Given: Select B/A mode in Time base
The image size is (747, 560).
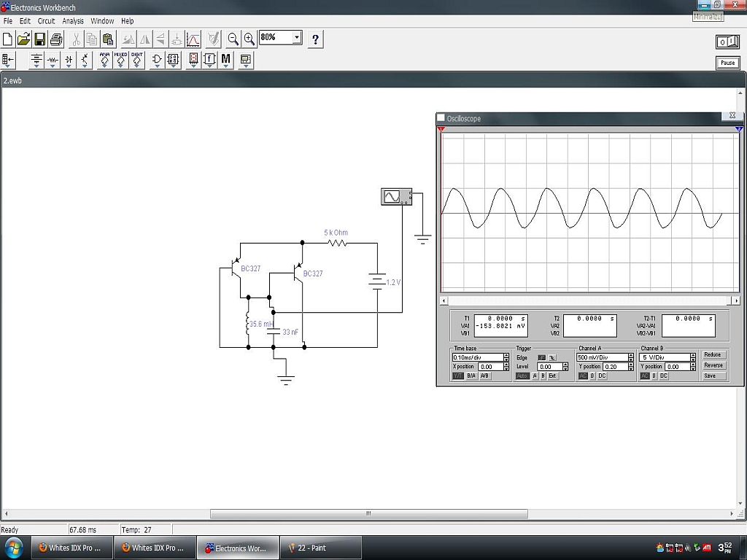Looking at the screenshot, I should 472,376.
